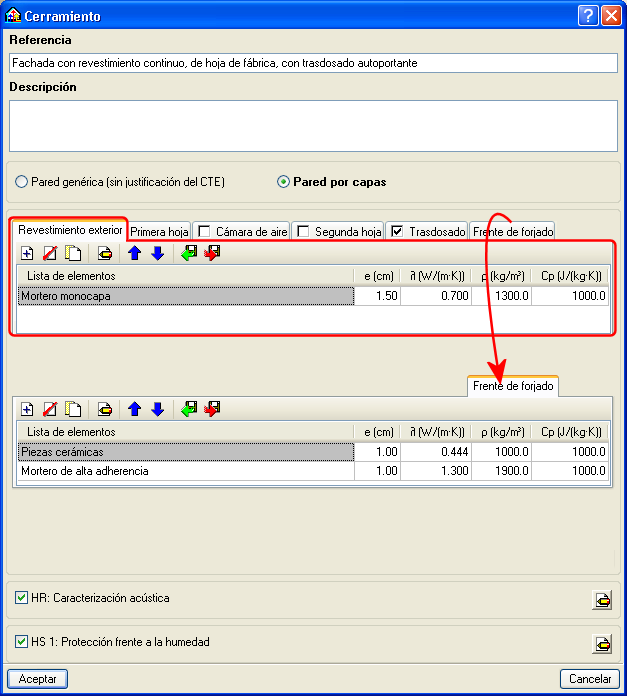Move element down in lower Frente de forjado toolbar
This screenshot has width=627, height=696.
point(158,409)
